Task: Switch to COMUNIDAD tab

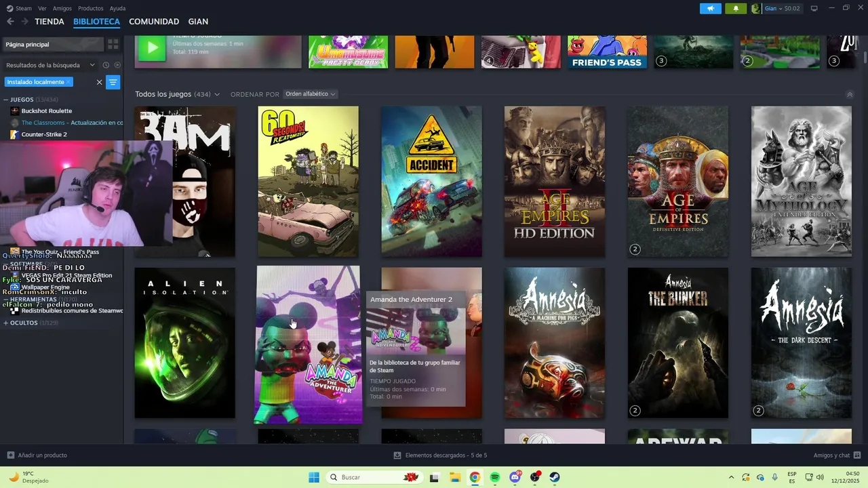Action: pos(154,22)
